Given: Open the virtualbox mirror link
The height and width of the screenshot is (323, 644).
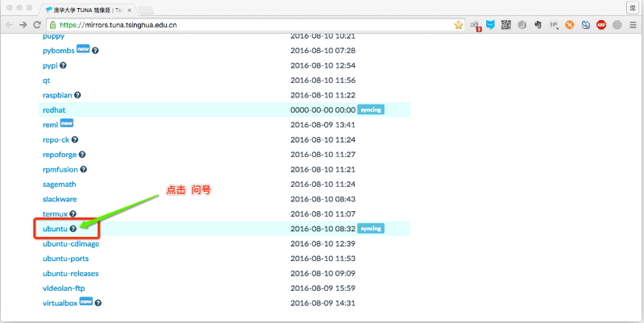Looking at the screenshot, I should click(60, 304).
